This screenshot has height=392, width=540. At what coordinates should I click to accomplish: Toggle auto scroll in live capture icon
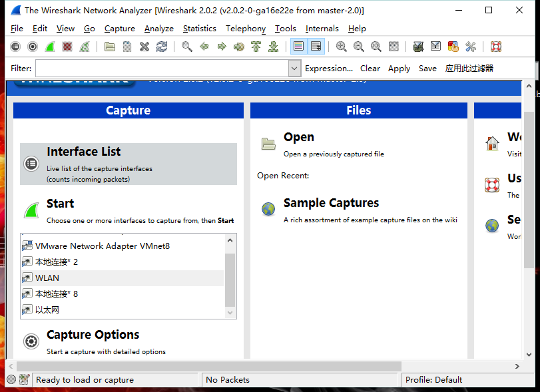[316, 47]
